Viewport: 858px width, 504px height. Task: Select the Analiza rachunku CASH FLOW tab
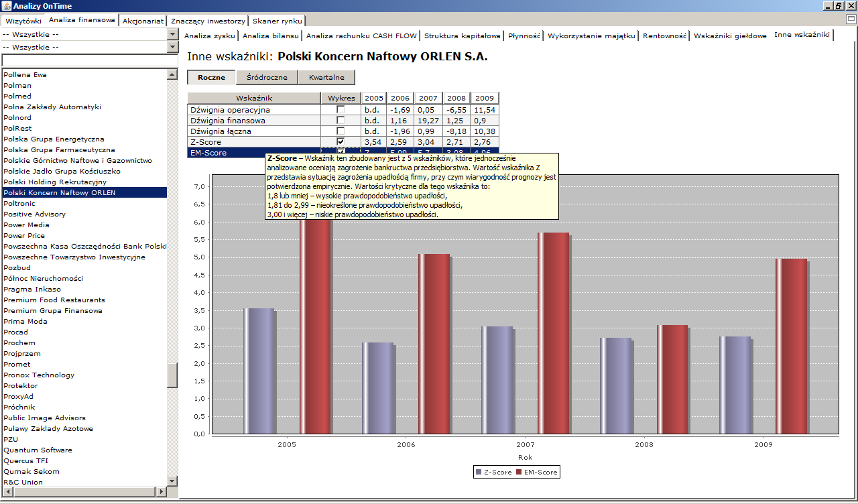(x=361, y=36)
